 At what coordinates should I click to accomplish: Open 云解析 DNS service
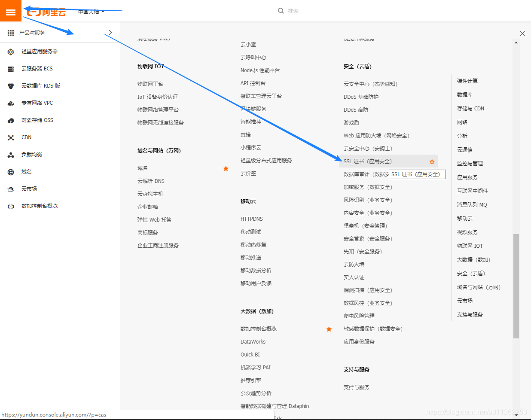[x=151, y=181]
